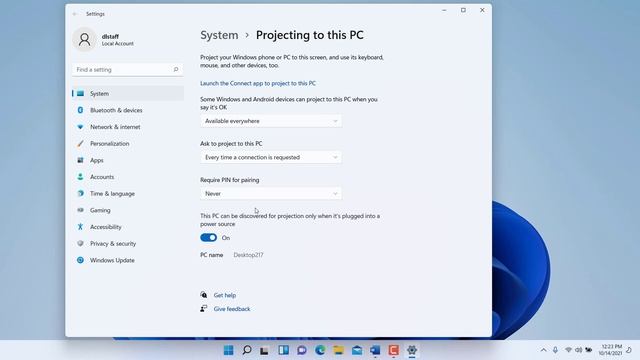Go to Network & internet settings
The width and height of the screenshot is (640, 360).
128,127
